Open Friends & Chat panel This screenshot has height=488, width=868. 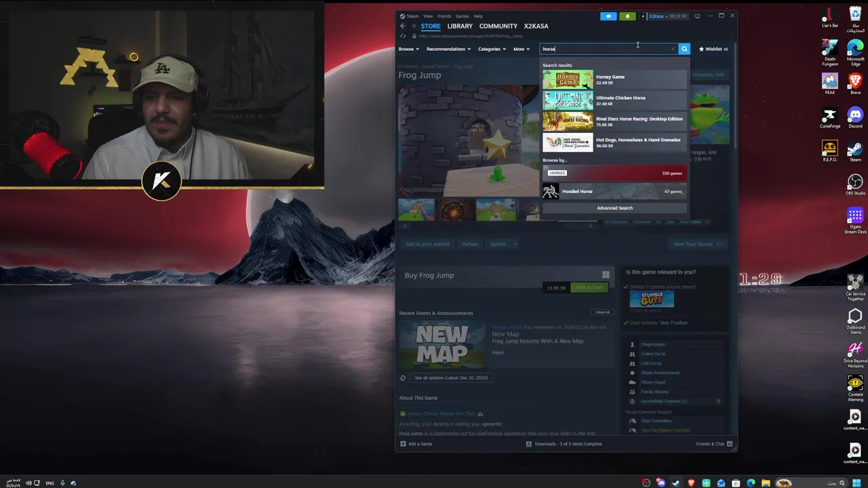[x=713, y=444]
